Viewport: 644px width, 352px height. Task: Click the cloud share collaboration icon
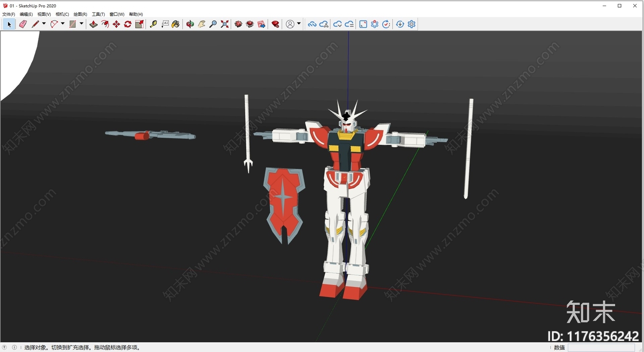click(324, 24)
